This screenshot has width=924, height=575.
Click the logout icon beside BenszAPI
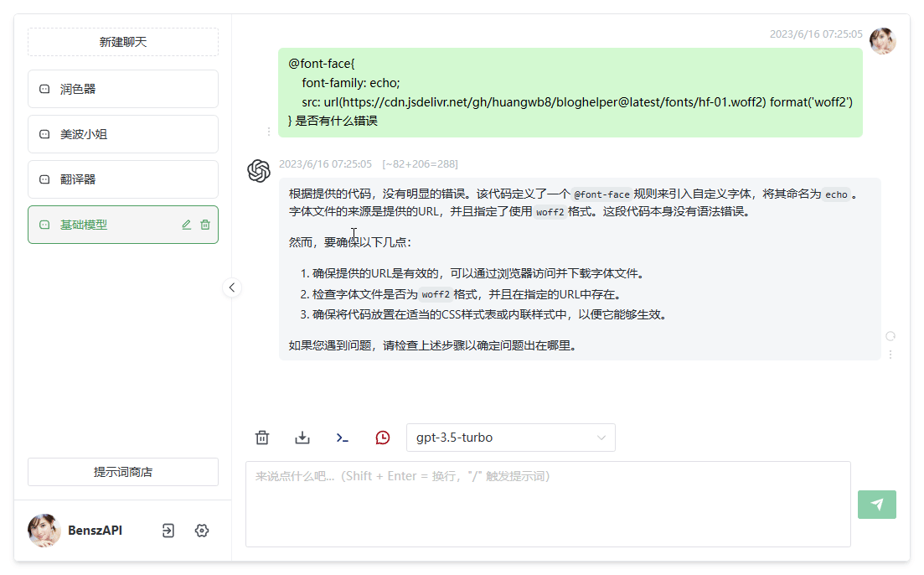[x=168, y=531]
